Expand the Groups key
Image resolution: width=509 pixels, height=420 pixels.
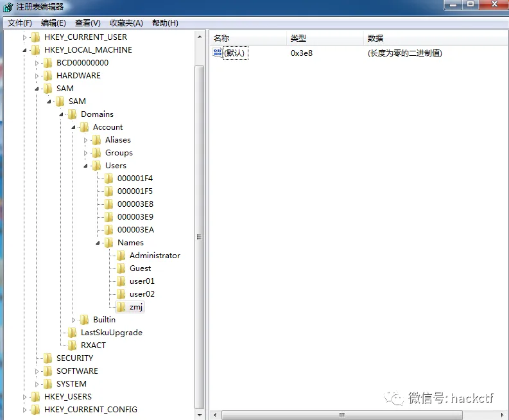click(85, 153)
